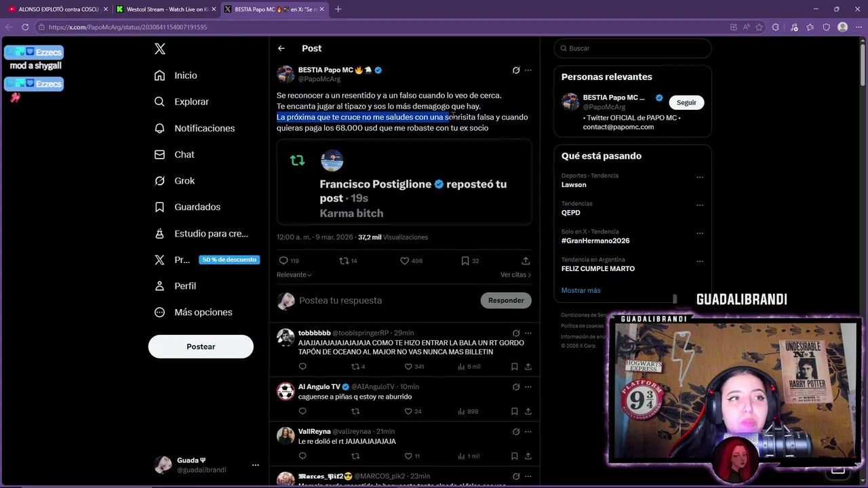Open FELIZ CUMPLE MARTO trend
This screenshot has height=488, width=868.
point(598,268)
